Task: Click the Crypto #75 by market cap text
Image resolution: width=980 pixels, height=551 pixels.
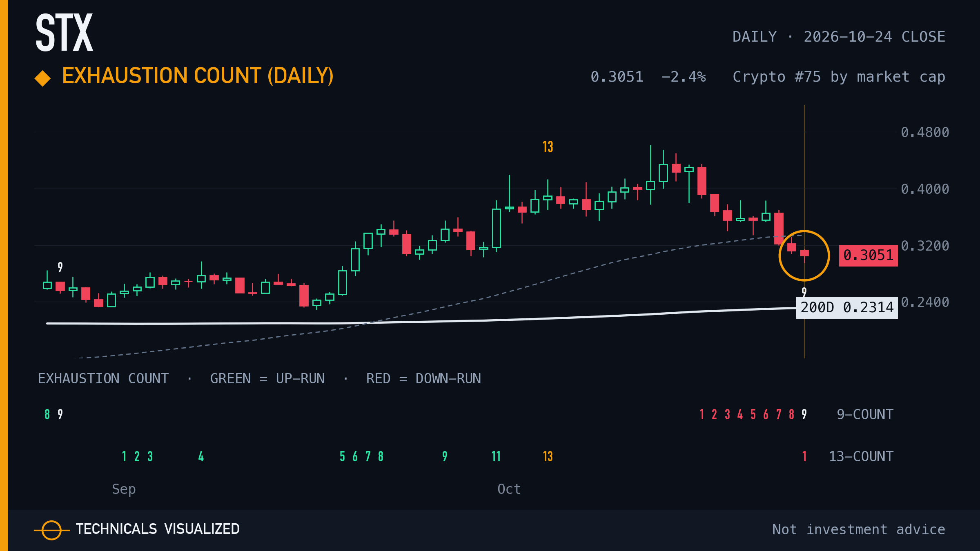Action: pos(839,77)
